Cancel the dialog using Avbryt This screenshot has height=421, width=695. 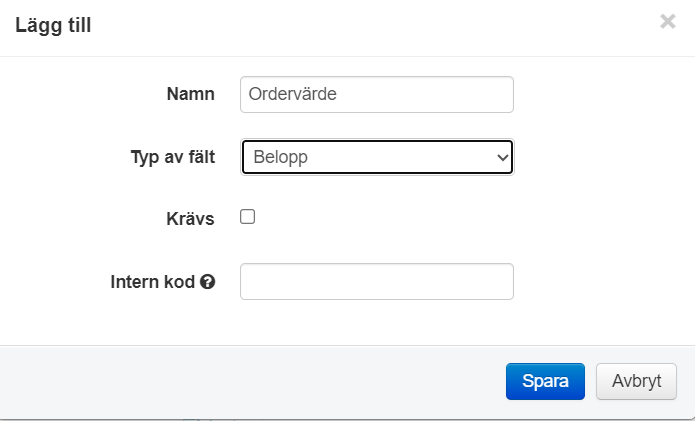[636, 381]
